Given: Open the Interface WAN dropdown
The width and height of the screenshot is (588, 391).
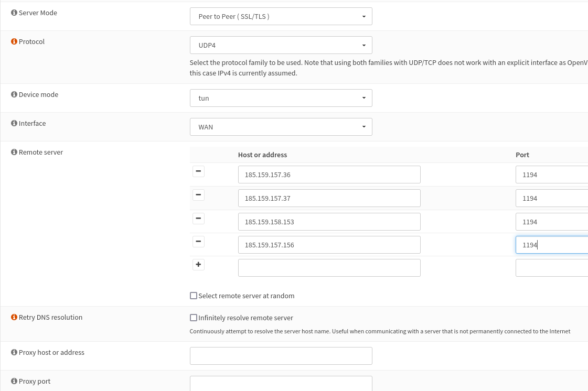Looking at the screenshot, I should tap(281, 127).
